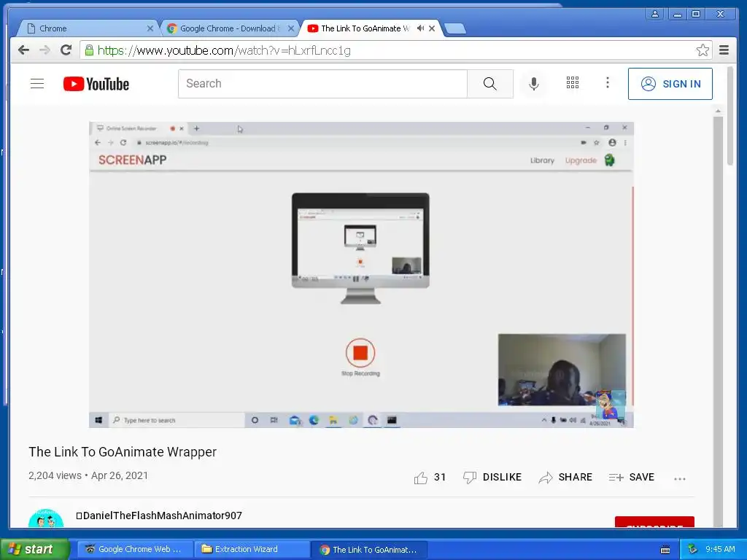Screen dimensions: 747x560
Task: Open Extraction Wizard taskbar item
Action: [x=252, y=549]
